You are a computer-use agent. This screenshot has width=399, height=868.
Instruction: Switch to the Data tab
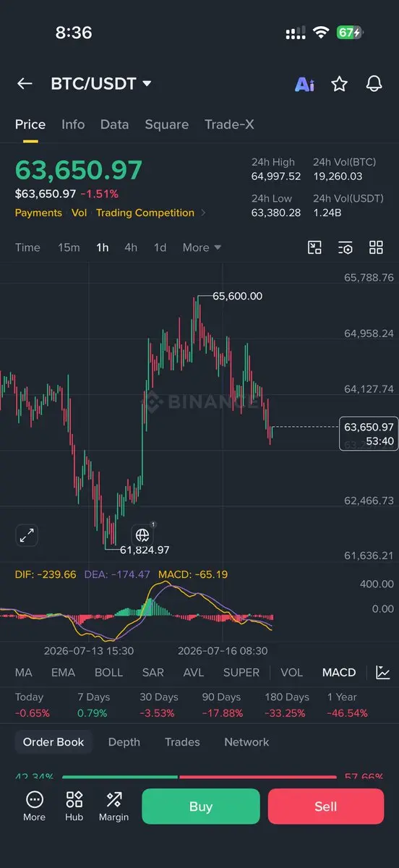pos(114,124)
